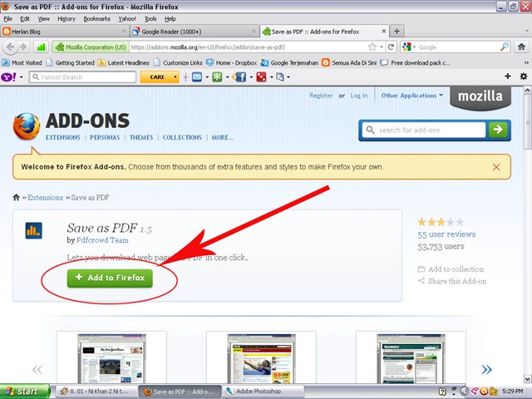The image size is (532, 399).
Task: Click the Add to collection link
Action: [451, 269]
